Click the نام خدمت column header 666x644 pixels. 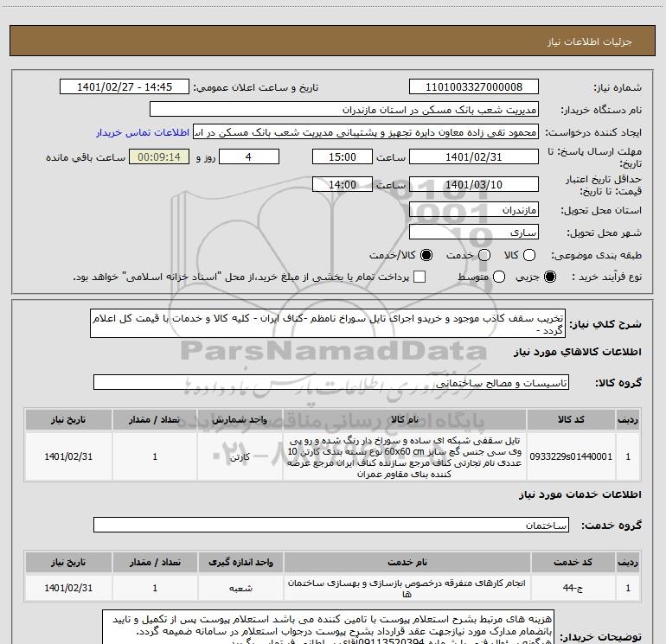click(x=407, y=562)
